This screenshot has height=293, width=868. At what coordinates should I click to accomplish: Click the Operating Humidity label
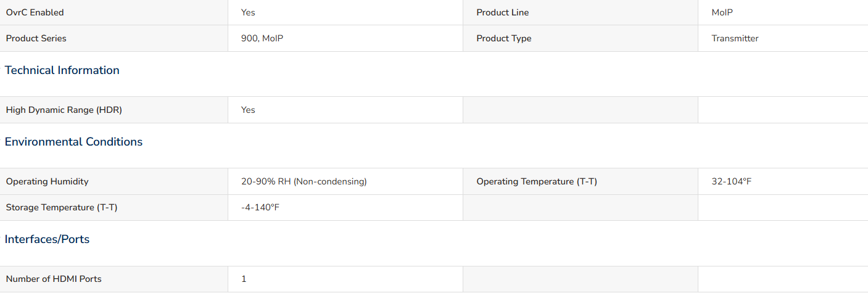pyautogui.click(x=48, y=181)
